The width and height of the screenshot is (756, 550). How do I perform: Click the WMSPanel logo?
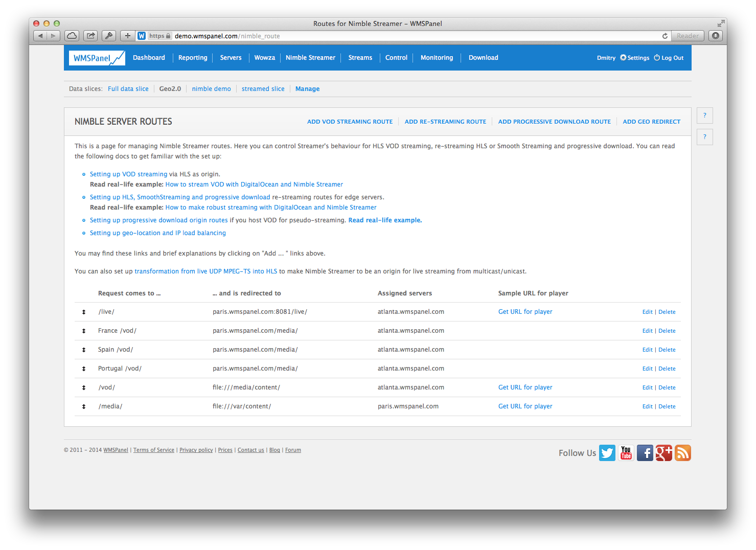[x=97, y=57]
